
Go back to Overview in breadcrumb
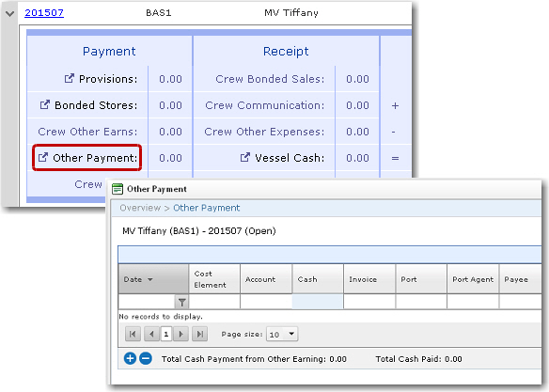point(140,208)
